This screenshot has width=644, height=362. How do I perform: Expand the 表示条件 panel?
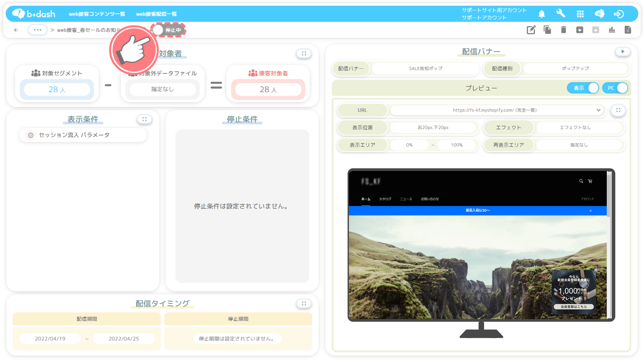coord(144,119)
